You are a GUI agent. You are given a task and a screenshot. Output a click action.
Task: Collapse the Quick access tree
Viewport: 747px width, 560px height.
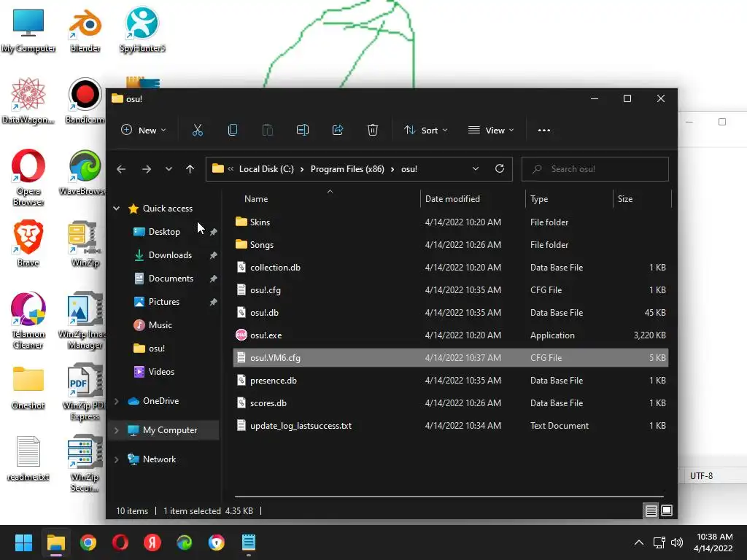(116, 208)
